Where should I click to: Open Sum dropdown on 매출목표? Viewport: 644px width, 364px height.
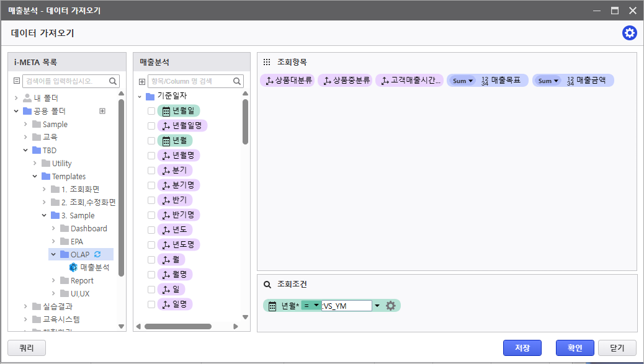(463, 81)
